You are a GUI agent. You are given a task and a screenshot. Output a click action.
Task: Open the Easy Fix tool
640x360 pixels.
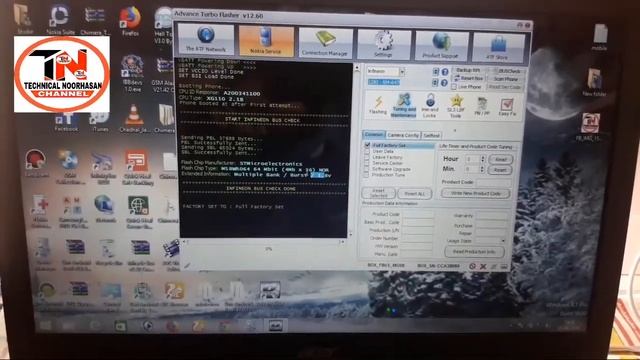point(507,107)
